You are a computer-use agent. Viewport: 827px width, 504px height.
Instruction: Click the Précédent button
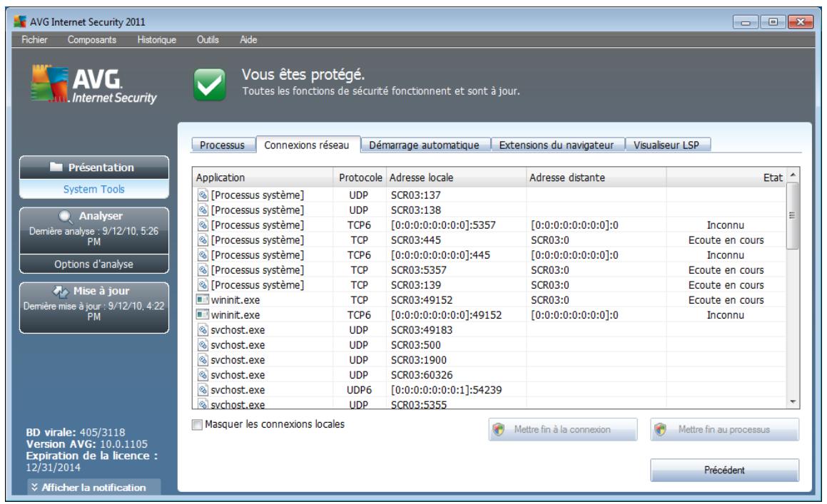click(x=724, y=470)
